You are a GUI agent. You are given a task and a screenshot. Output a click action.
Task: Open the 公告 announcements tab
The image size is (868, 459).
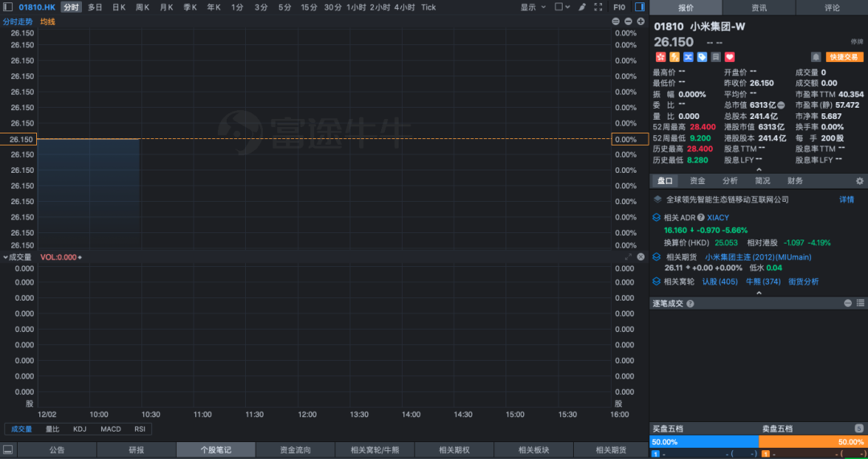[x=57, y=449]
